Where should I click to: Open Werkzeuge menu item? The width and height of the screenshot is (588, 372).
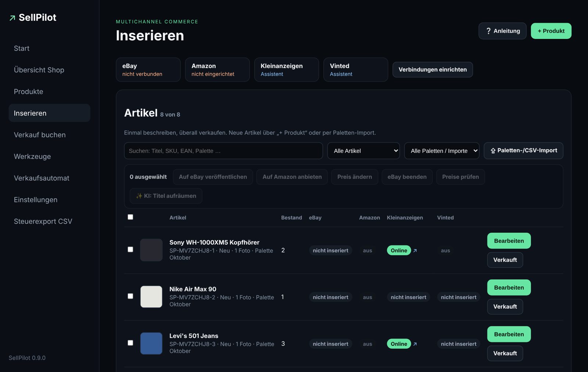[x=49, y=156]
